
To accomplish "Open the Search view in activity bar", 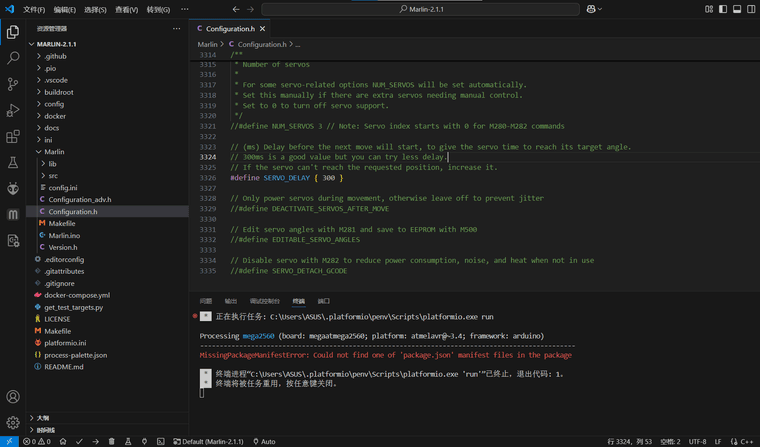I will tap(13, 58).
